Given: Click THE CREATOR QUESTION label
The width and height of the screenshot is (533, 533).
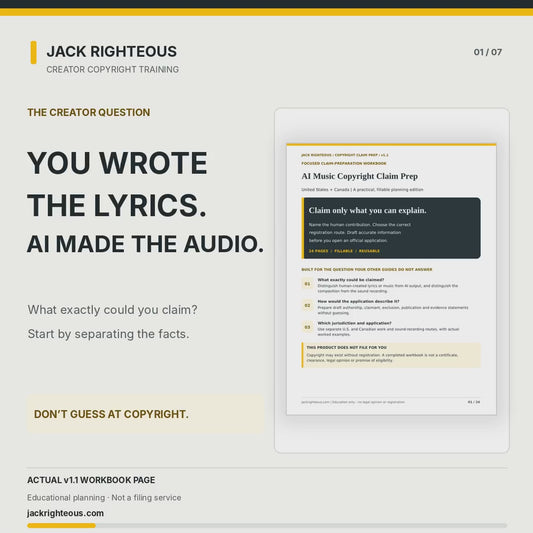Looking at the screenshot, I should tap(89, 113).
